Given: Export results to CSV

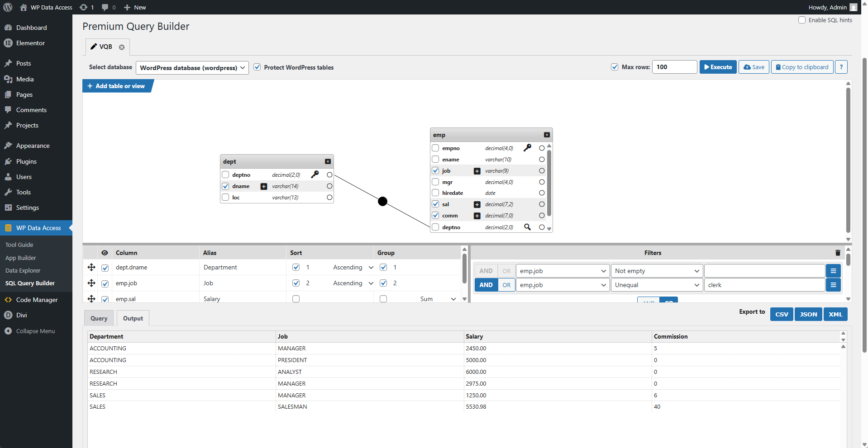Looking at the screenshot, I should (782, 314).
